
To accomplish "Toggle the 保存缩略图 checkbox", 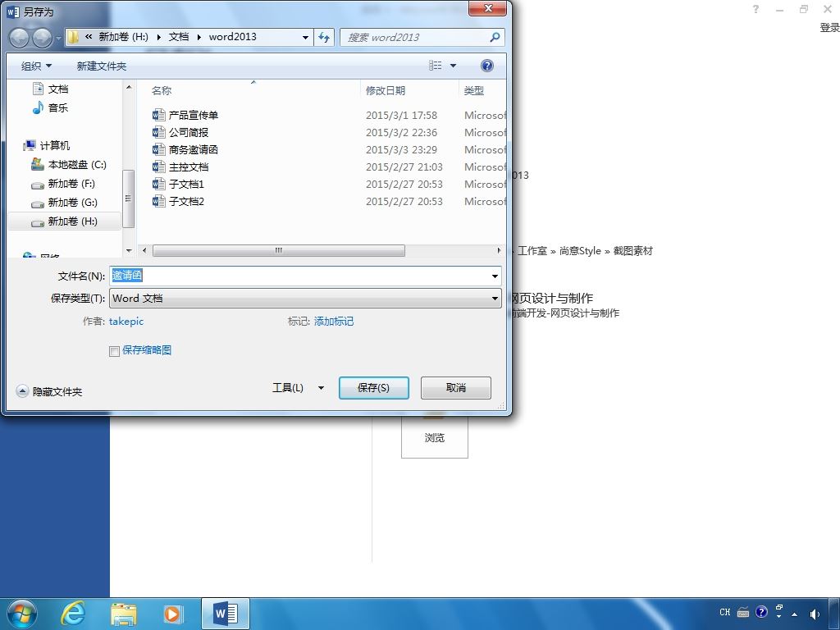I will pyautogui.click(x=114, y=351).
